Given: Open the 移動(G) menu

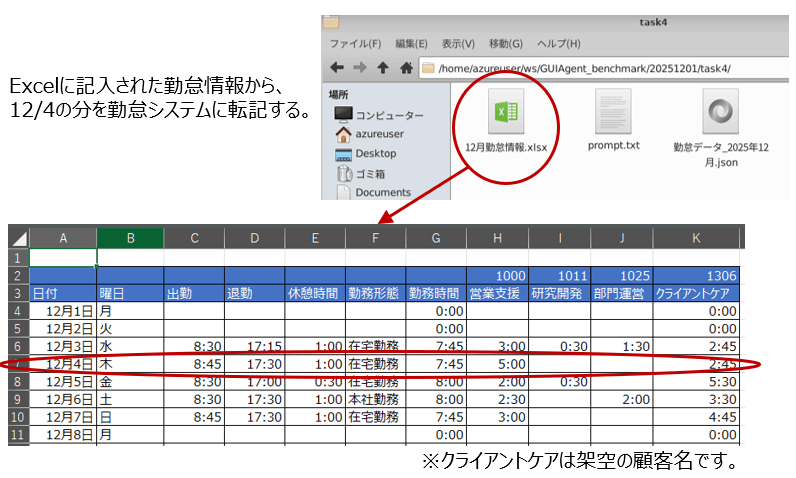Looking at the screenshot, I should tap(506, 44).
